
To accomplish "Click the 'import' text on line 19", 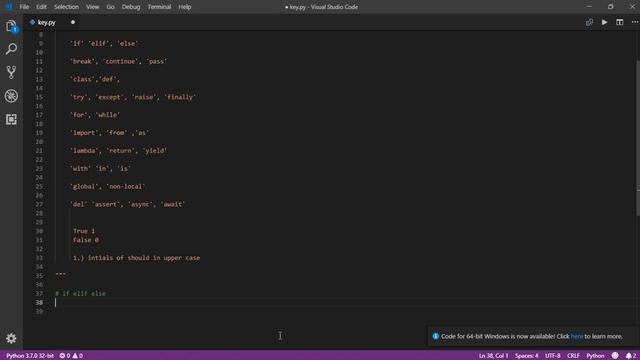I will [x=84, y=133].
